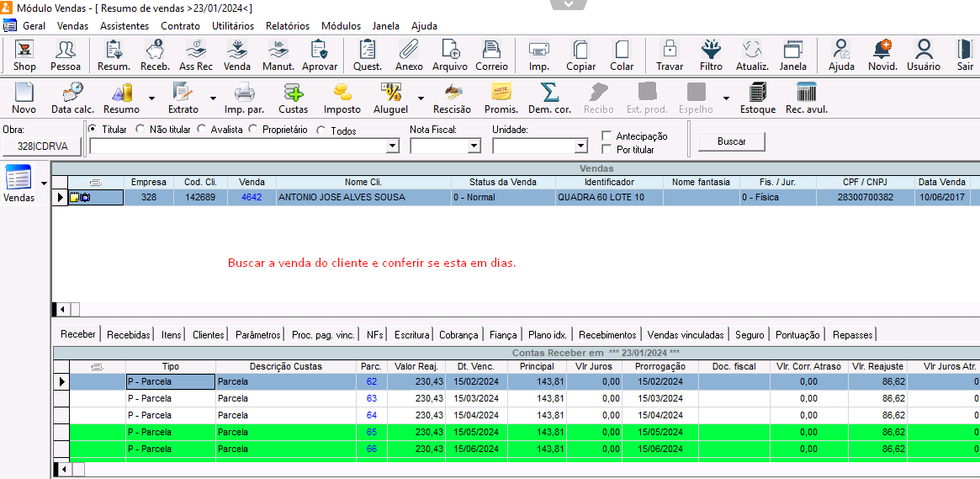This screenshot has height=479, width=980.
Task: Click the Buscar button
Action: click(731, 141)
